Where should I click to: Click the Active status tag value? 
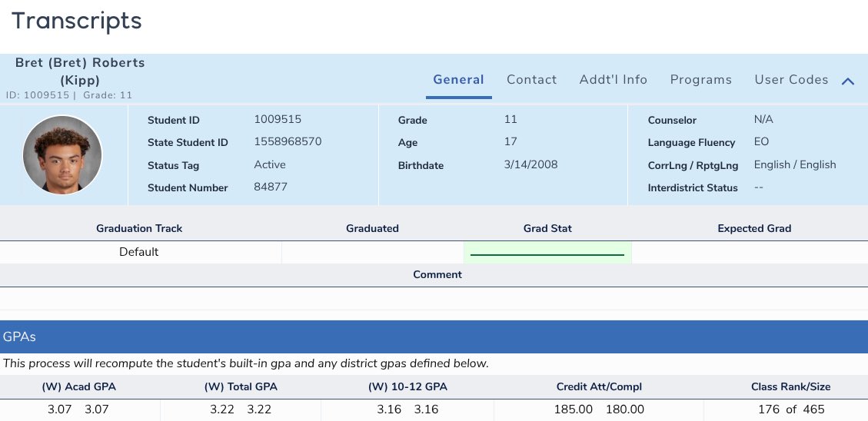(x=270, y=164)
